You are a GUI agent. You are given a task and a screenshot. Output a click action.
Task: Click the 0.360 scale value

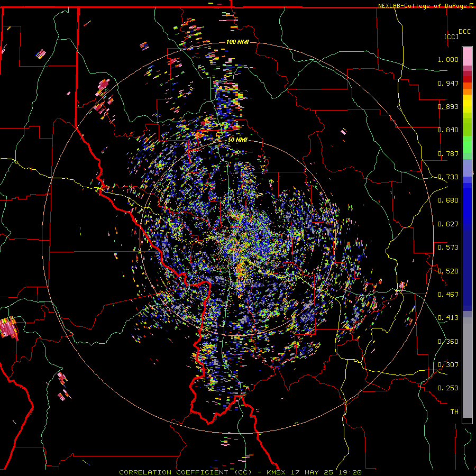point(448,342)
